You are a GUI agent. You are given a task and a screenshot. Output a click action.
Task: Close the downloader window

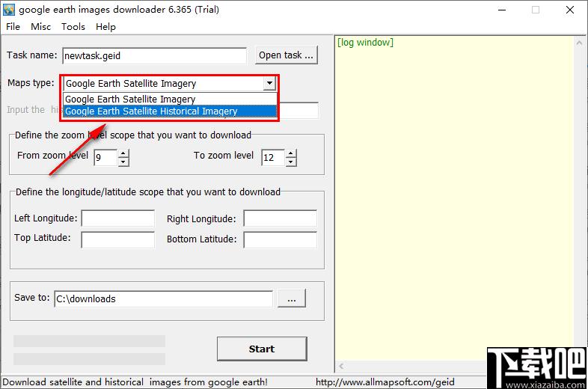(x=569, y=10)
